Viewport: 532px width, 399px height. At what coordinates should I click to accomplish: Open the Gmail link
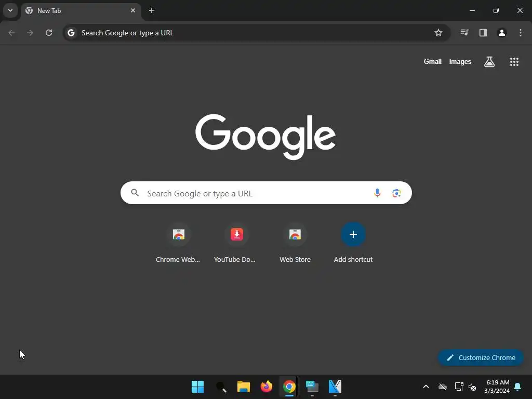pyautogui.click(x=433, y=61)
